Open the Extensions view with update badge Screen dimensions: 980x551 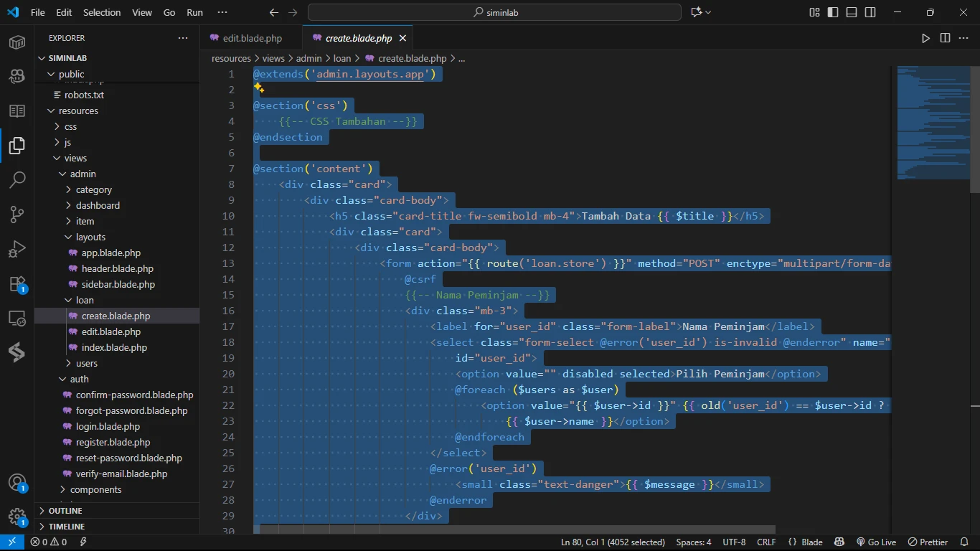17,283
